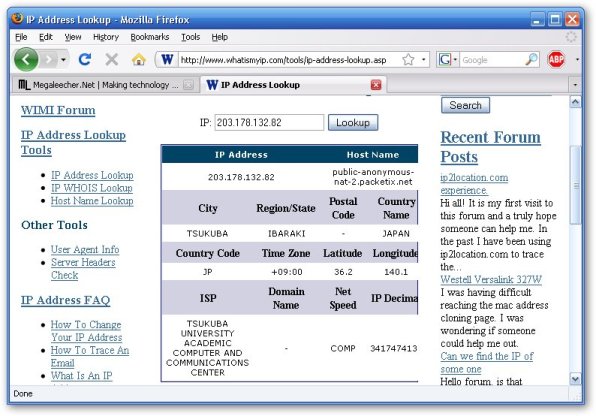Screen dimensions: 596x416
Task: Click the 36.2 latitude value
Action: [x=343, y=272]
